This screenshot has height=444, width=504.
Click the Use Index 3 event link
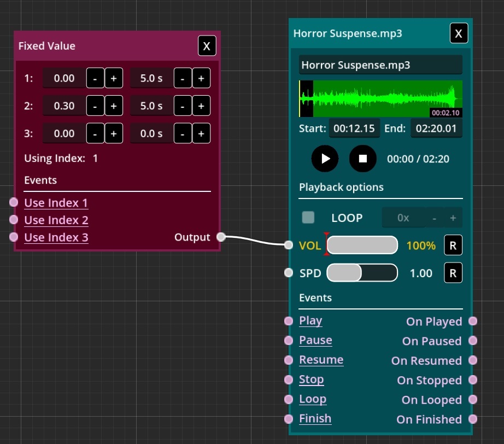point(56,237)
